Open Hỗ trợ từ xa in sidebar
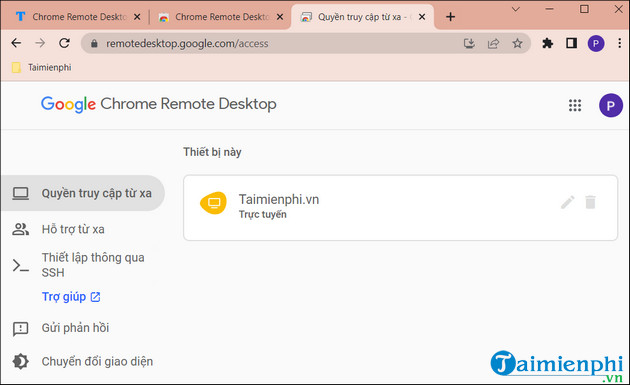Screen dimensions: 630x385 [73, 229]
